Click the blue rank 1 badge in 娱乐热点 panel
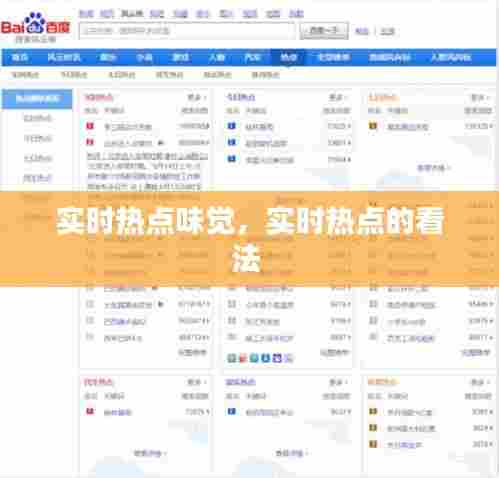The image size is (499, 478). tap(232, 411)
